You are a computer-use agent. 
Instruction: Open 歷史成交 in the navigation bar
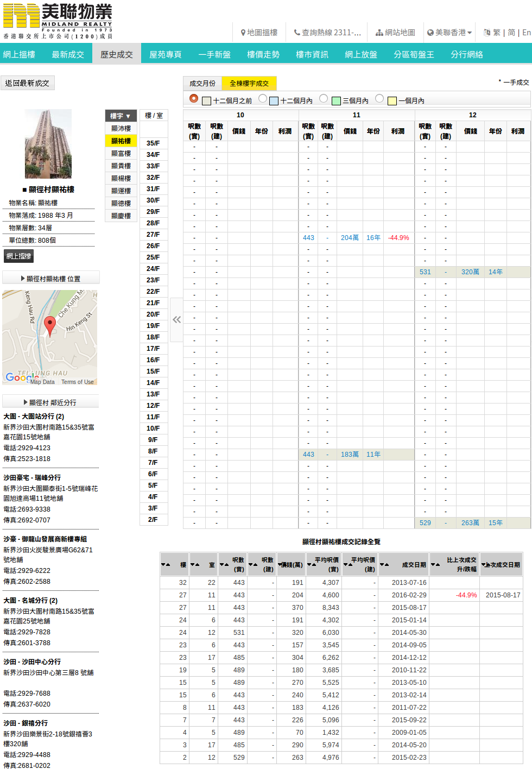click(117, 54)
